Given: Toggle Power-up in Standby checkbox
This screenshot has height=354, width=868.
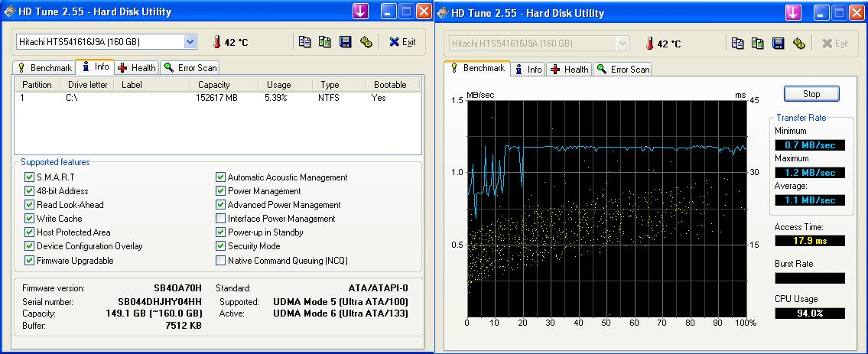Looking at the screenshot, I should (220, 232).
